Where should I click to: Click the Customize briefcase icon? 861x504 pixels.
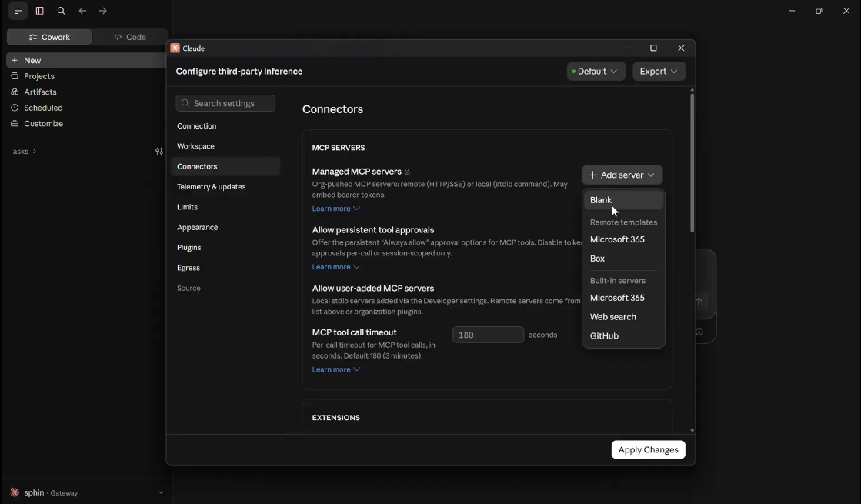[x=15, y=124]
